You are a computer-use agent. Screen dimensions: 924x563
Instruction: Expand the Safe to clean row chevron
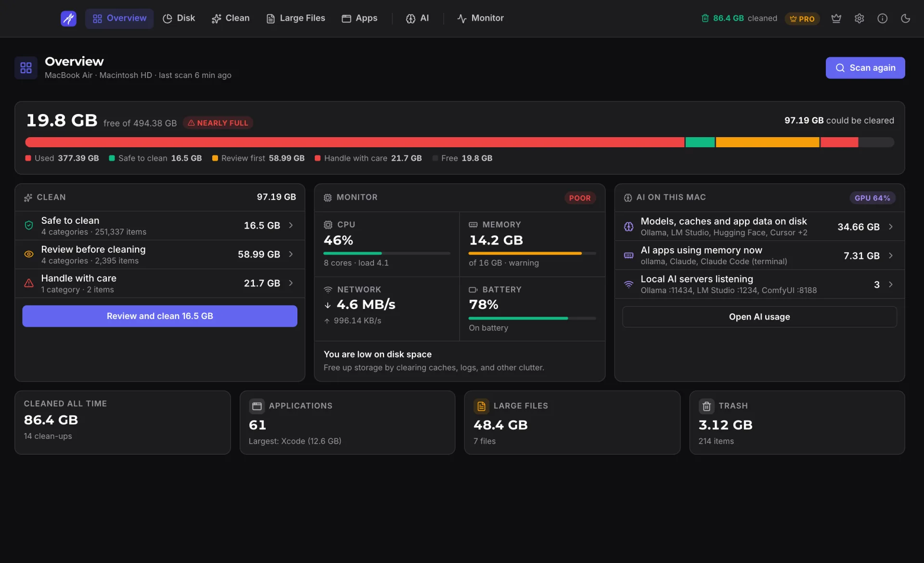[291, 225]
